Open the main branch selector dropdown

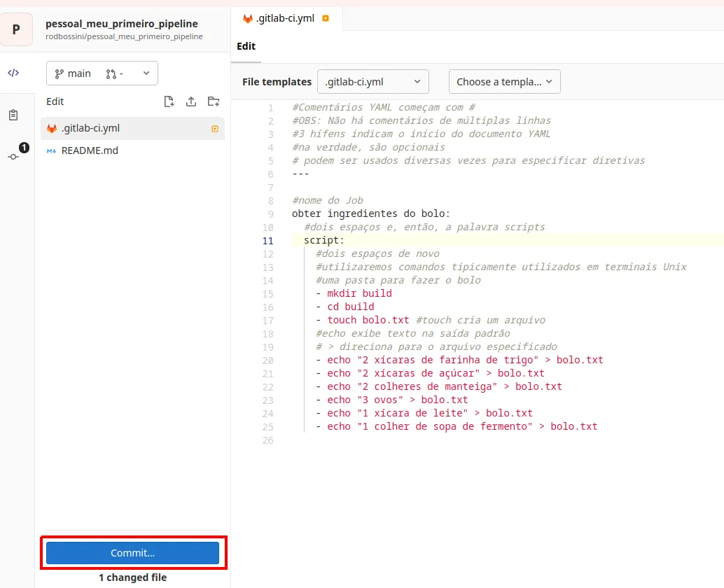102,73
